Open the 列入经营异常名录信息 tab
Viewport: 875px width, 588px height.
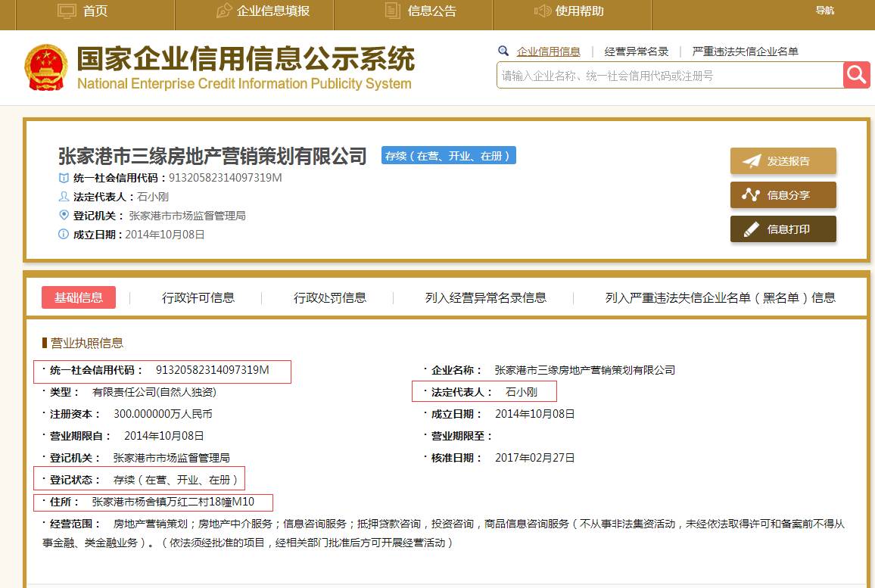click(x=486, y=297)
